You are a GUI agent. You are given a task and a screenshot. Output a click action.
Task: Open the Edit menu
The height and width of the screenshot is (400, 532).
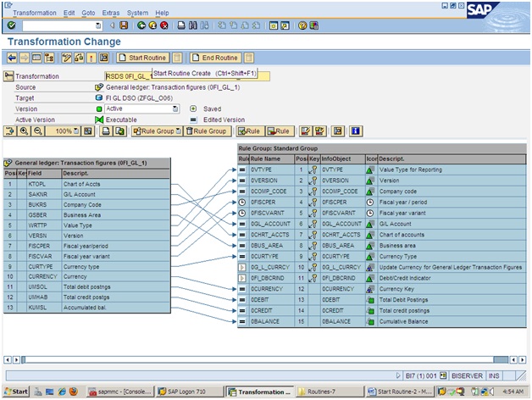(69, 13)
